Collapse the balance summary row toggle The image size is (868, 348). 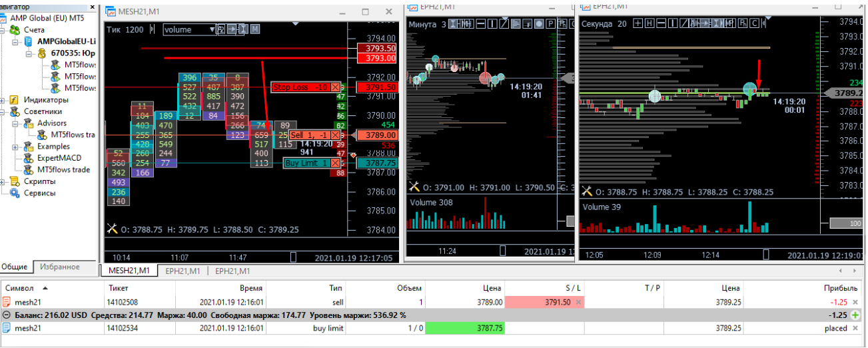click(x=6, y=315)
